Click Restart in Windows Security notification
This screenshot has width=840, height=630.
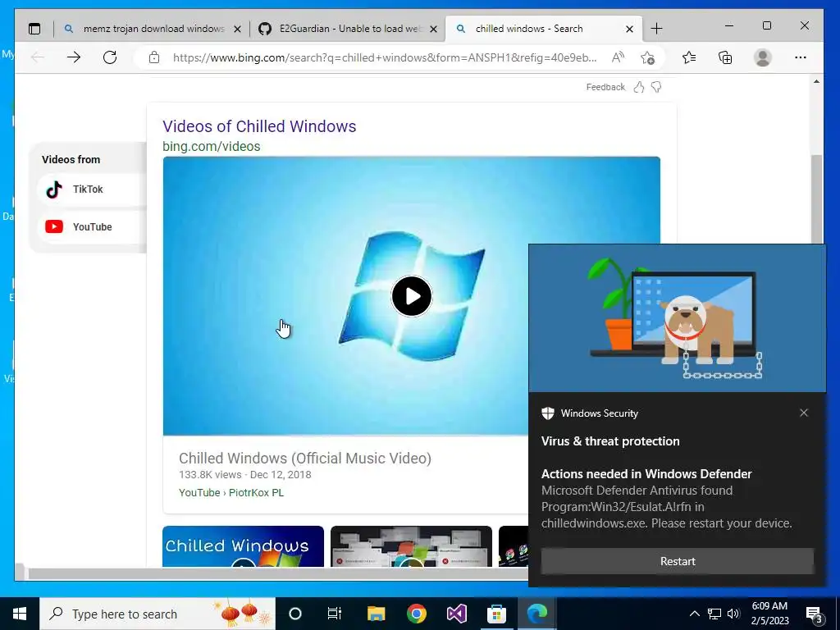pos(677,561)
